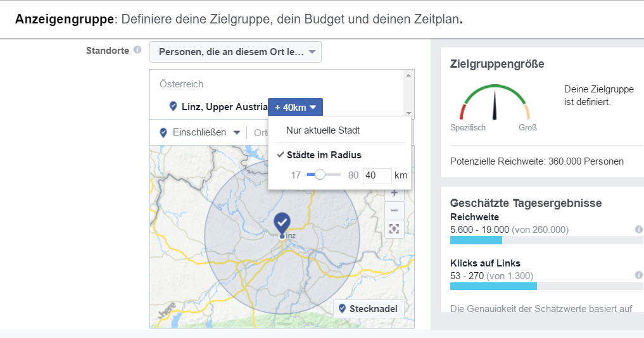The height and width of the screenshot is (338, 644).
Task: Click the location list scroll-down arrow
Action: pos(409,114)
